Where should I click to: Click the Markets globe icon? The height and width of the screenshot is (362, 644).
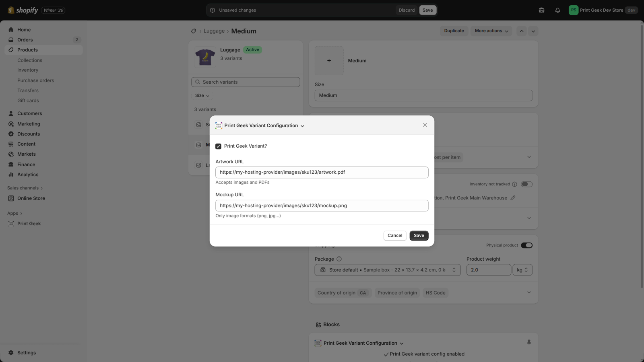11,154
